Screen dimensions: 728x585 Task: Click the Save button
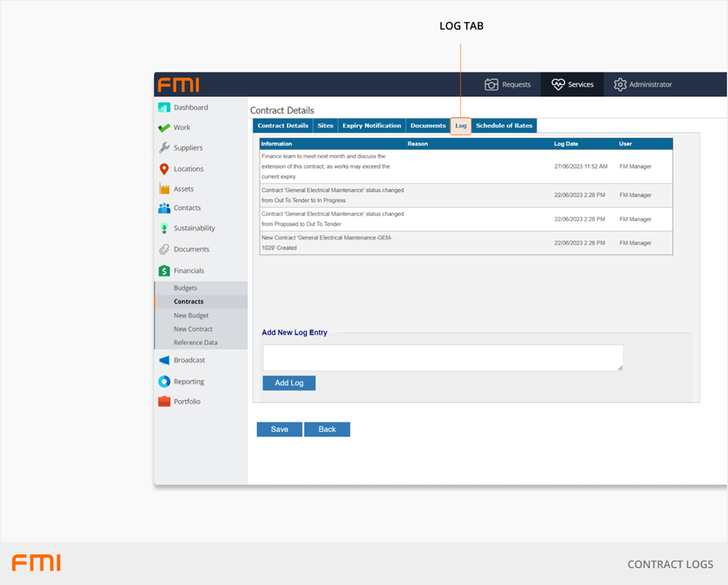(x=279, y=430)
